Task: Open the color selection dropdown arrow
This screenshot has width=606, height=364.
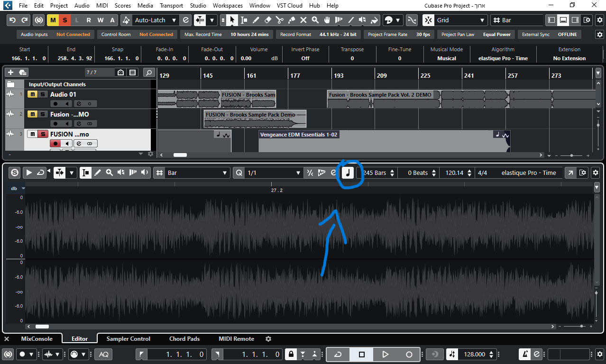Action: 398,20
